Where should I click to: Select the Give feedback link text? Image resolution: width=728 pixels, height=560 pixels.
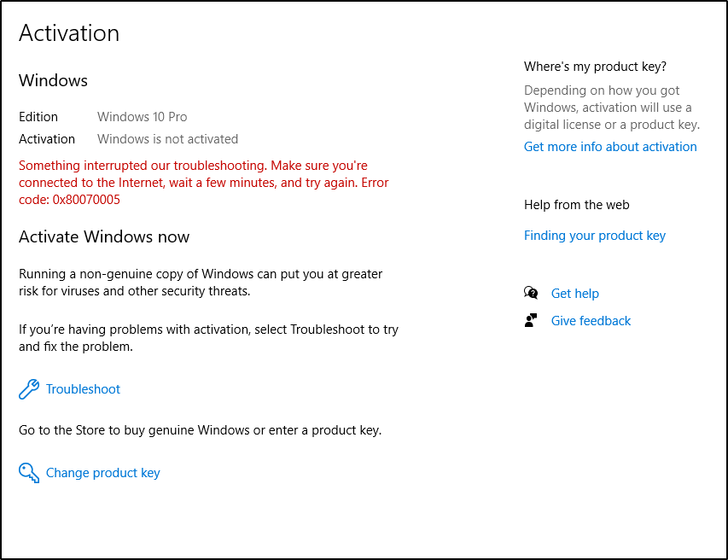click(x=591, y=321)
